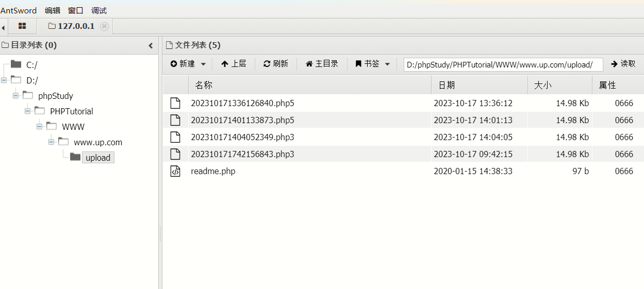
Task: Collapse the directory list panel arrow
Action: click(x=151, y=45)
